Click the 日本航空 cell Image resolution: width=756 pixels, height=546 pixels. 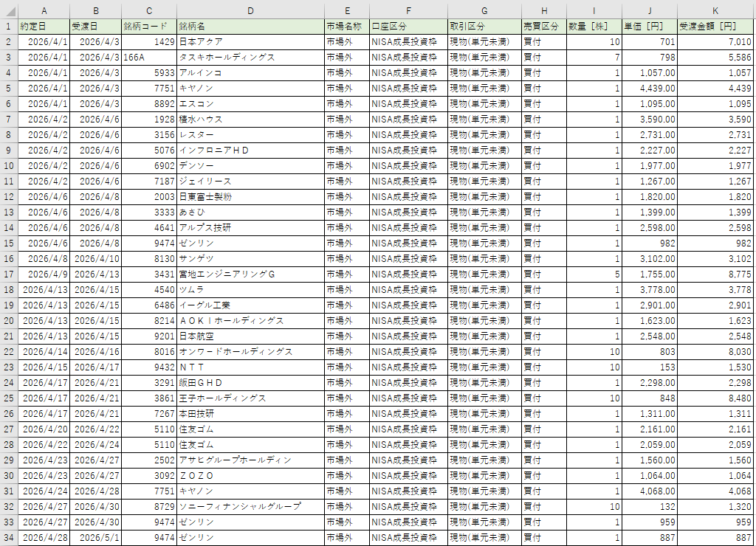coord(250,336)
